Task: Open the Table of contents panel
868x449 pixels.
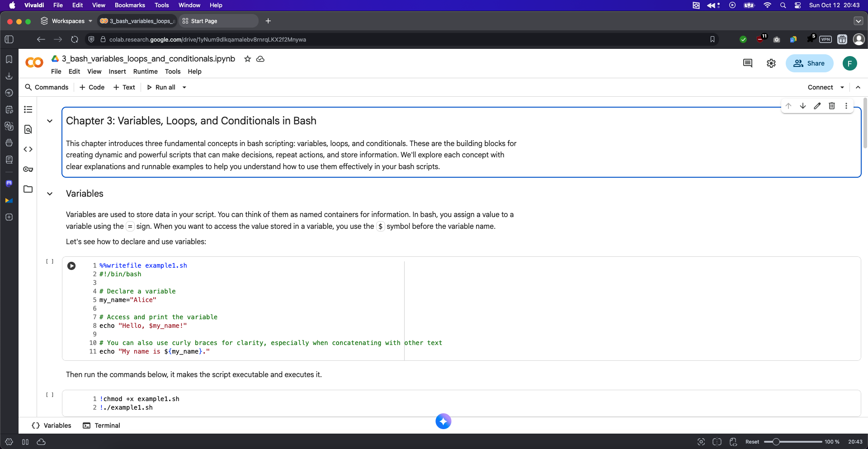Action: 28,109
